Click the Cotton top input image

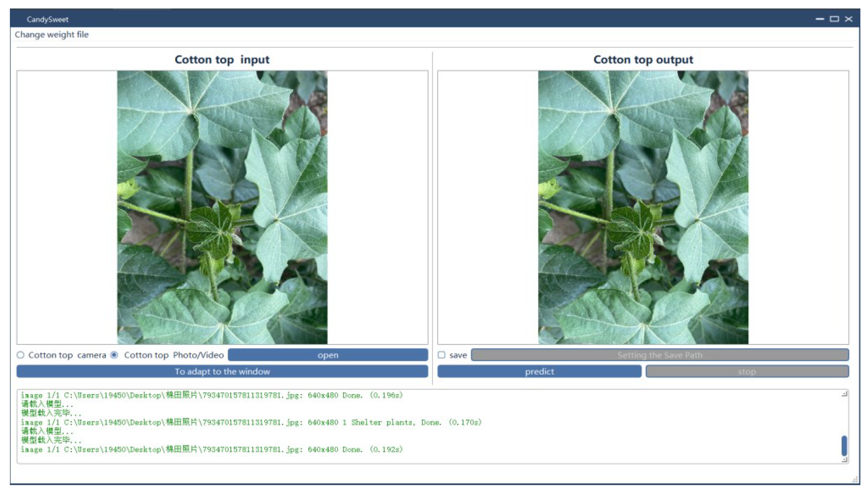pyautogui.click(x=222, y=207)
